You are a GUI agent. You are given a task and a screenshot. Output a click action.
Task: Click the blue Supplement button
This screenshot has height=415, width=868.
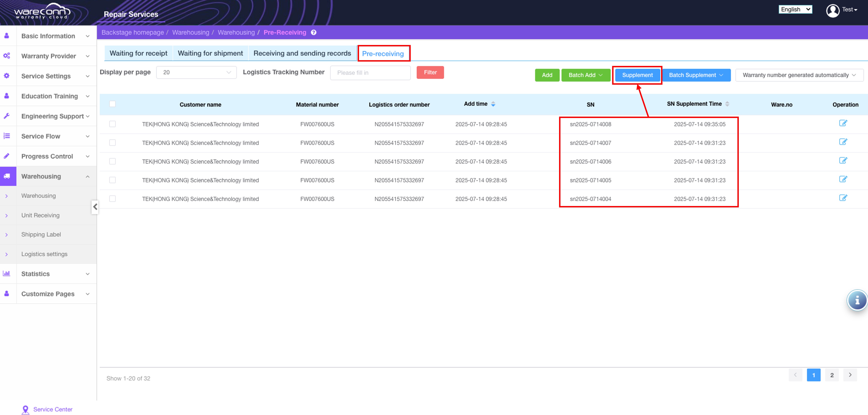click(x=637, y=75)
